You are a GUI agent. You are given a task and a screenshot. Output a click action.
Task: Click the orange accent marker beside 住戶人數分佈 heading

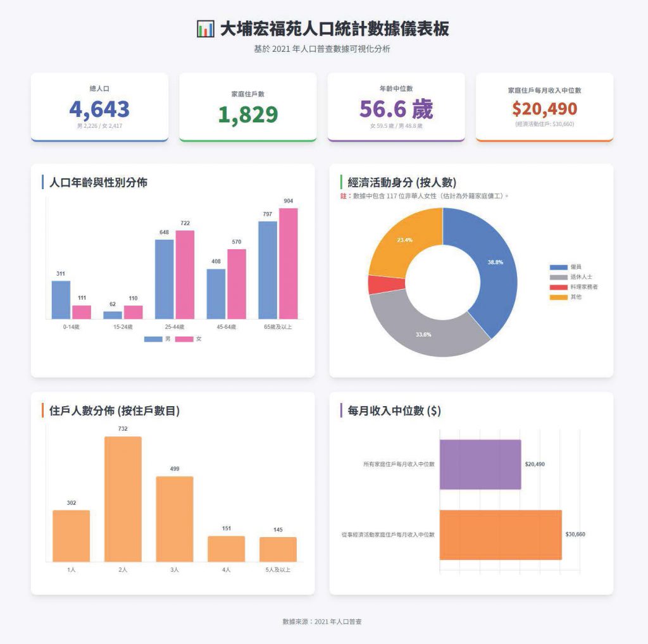pyautogui.click(x=41, y=412)
